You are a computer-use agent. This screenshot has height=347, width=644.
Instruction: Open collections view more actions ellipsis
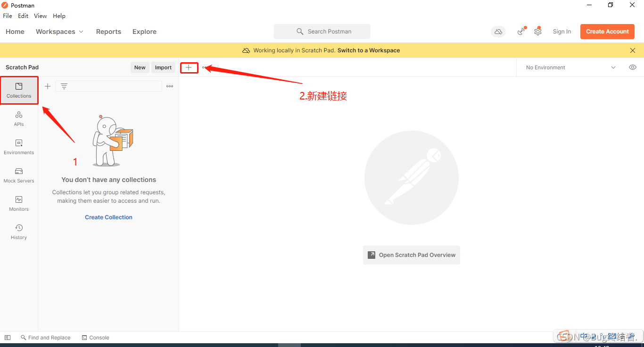click(170, 86)
